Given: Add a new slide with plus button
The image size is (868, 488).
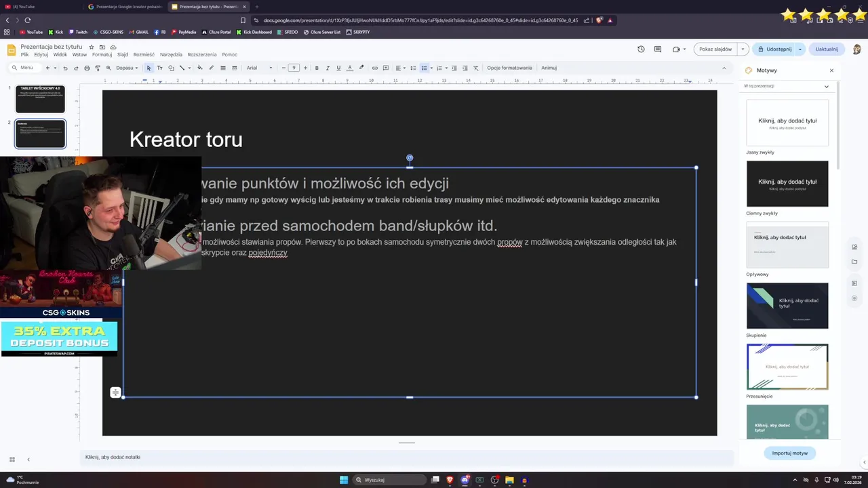Looking at the screenshot, I should [x=47, y=68].
